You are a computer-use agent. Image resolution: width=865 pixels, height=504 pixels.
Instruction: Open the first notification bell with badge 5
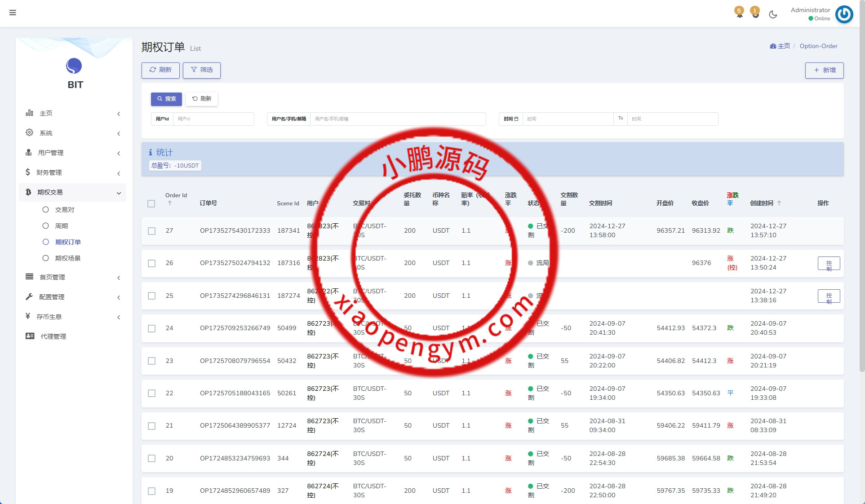739,13
